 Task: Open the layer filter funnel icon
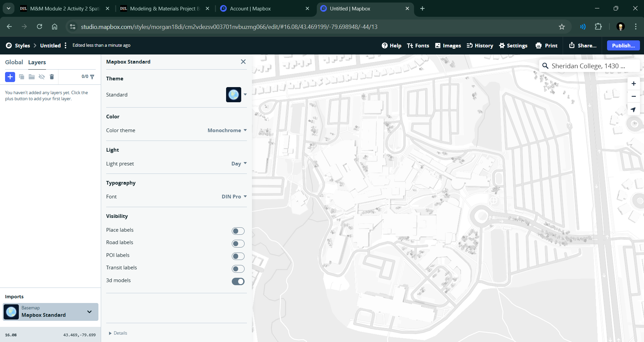(x=92, y=77)
